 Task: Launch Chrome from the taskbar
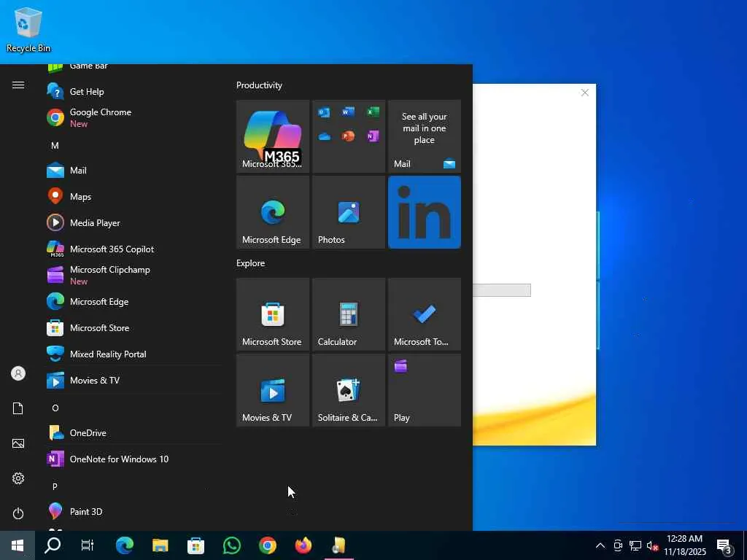pos(267,545)
